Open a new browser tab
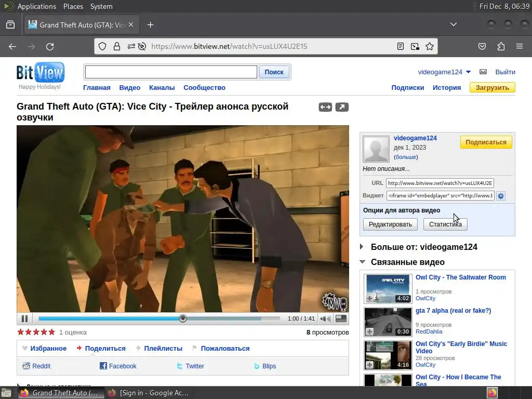This screenshot has height=399, width=532. pos(150,25)
